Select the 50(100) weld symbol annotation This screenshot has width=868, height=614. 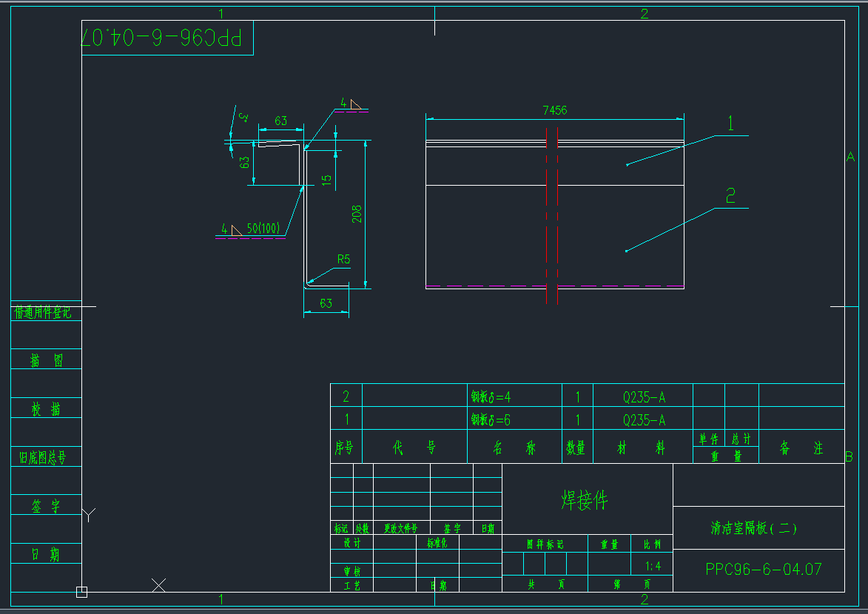[263, 228]
